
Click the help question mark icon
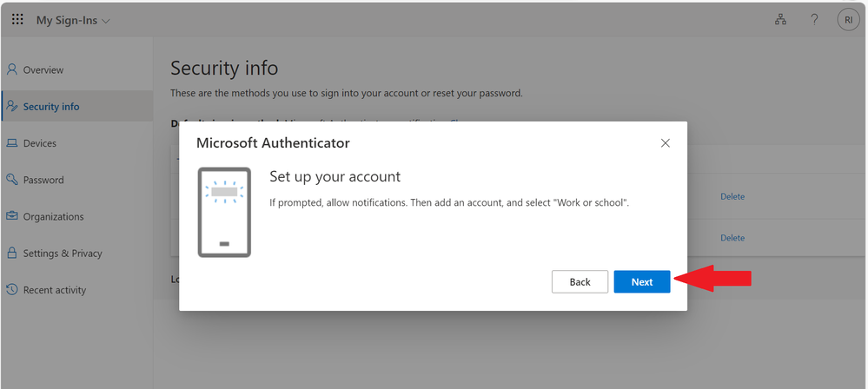click(814, 20)
